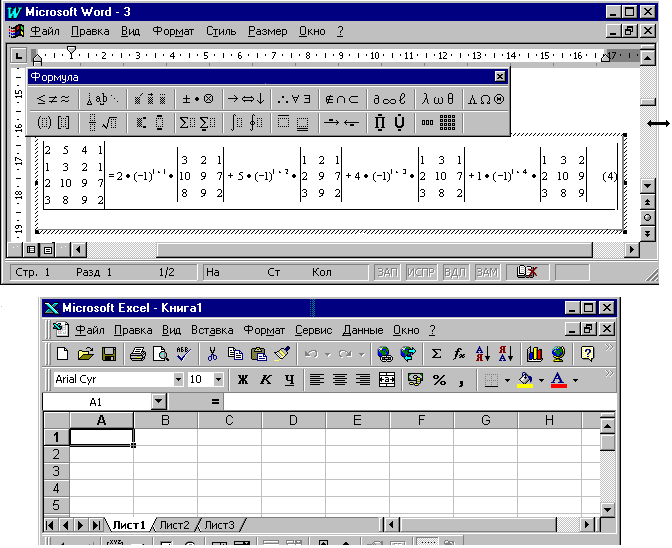Toggle bold Ж in Excel
Image resolution: width=672 pixels, height=548 pixels.
[x=243, y=380]
